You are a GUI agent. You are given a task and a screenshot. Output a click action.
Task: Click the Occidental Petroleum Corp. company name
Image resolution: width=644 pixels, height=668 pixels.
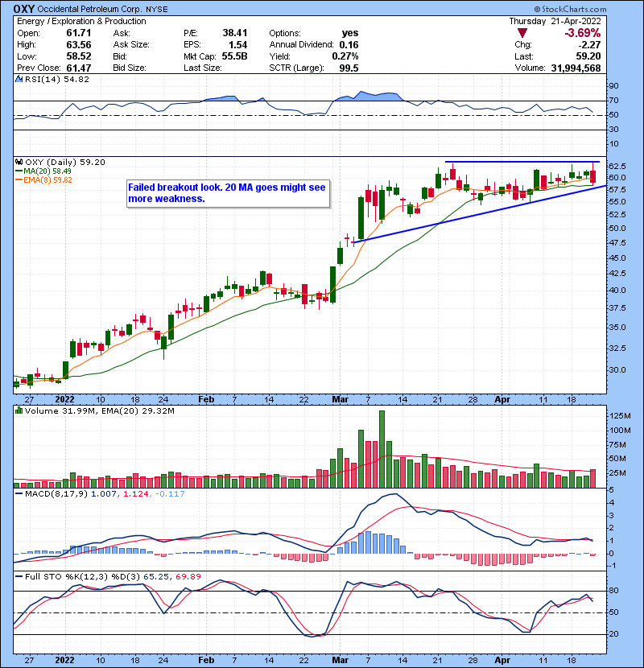(x=91, y=10)
